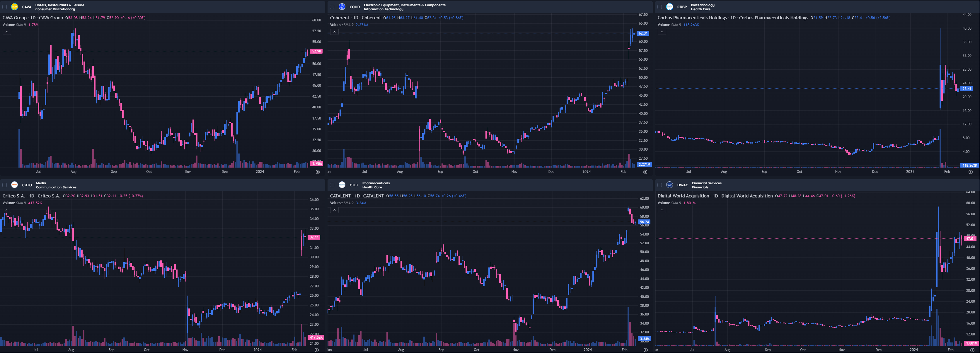Viewport: 980px width, 353px height.
Task: Click the 62.31 price label on COHR axis
Action: coord(643,33)
